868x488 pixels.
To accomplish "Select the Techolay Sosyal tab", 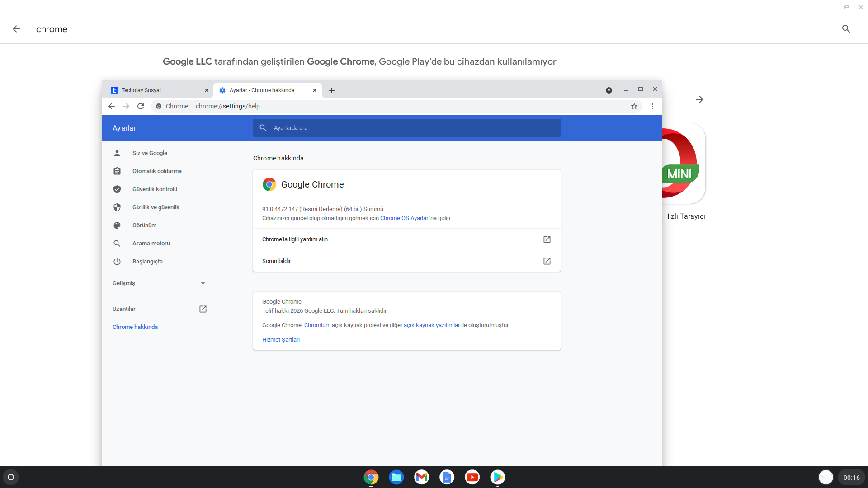I will pos(158,90).
